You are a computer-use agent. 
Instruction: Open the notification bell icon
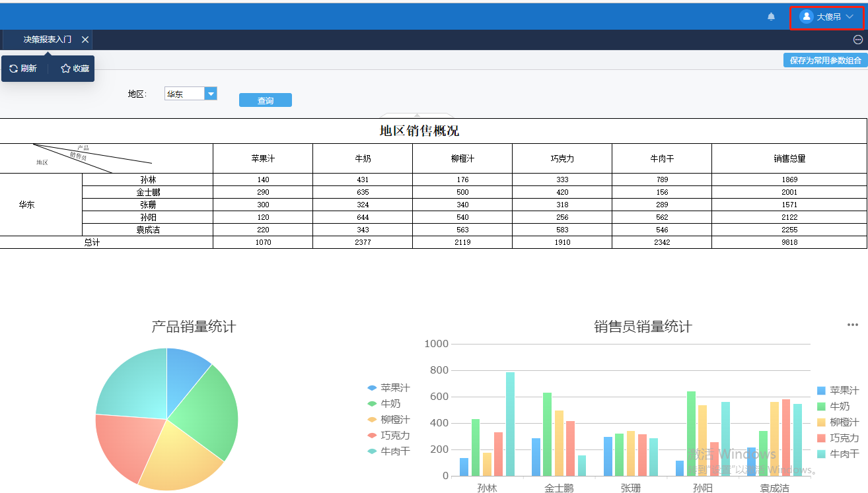(770, 16)
